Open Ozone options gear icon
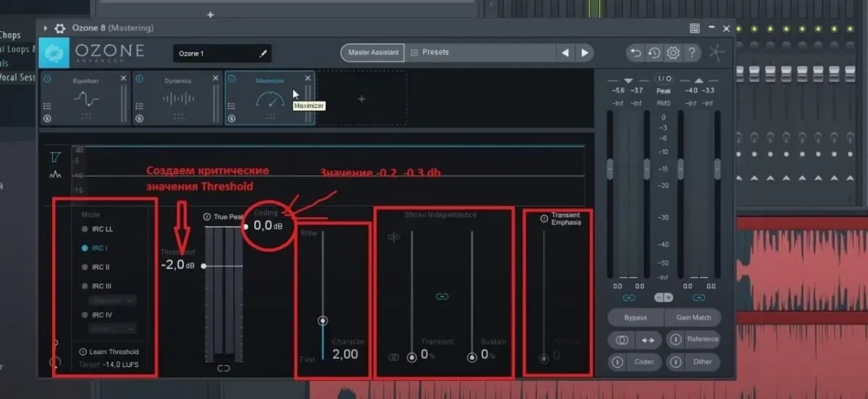Image resolution: width=868 pixels, height=399 pixels. click(673, 53)
